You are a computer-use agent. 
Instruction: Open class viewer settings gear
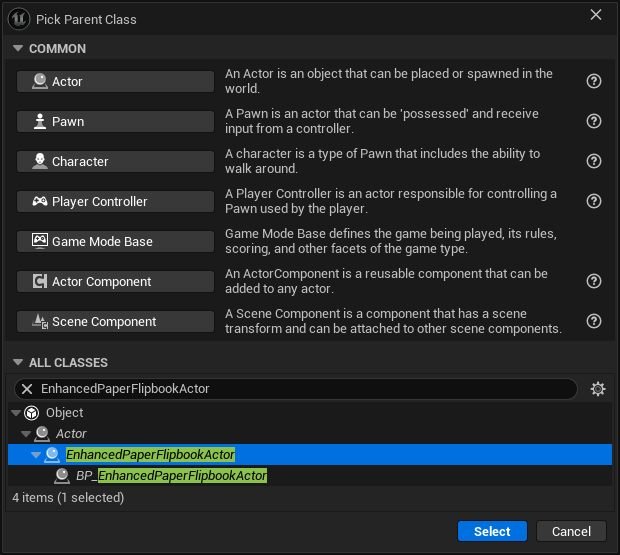[x=597, y=389]
